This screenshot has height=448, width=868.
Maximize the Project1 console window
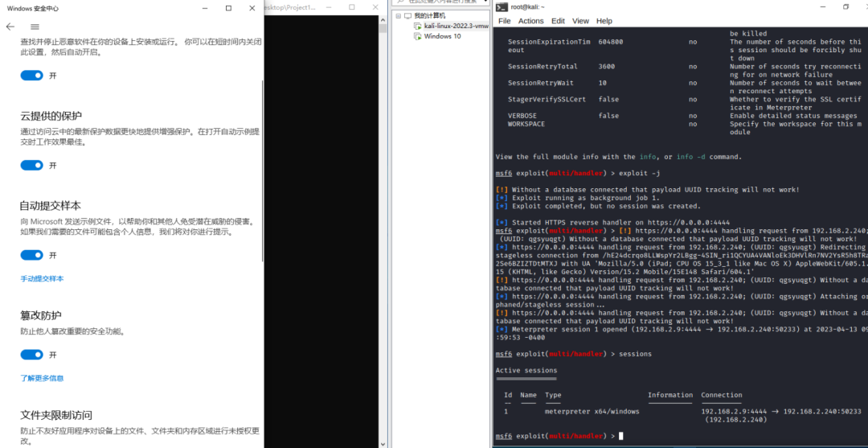pyautogui.click(x=352, y=7)
